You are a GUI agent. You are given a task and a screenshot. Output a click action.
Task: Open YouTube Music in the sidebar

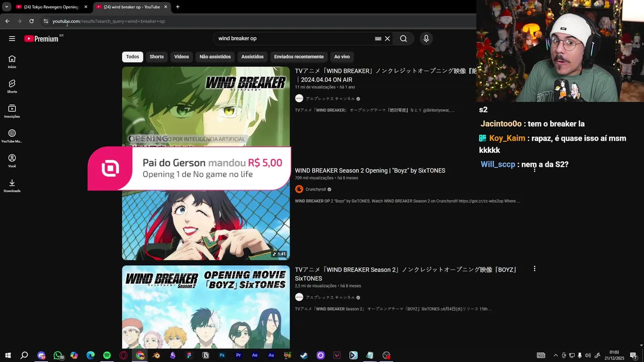12,136
